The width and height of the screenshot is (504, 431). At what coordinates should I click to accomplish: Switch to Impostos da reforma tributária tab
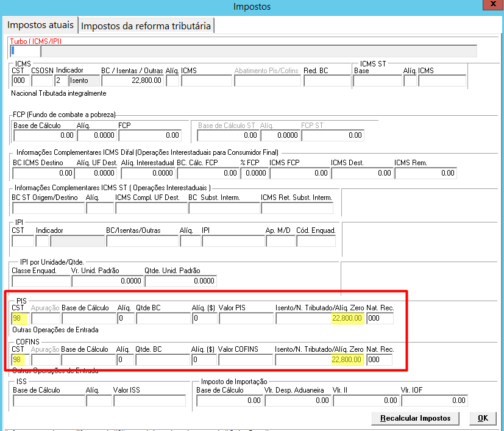pos(146,26)
